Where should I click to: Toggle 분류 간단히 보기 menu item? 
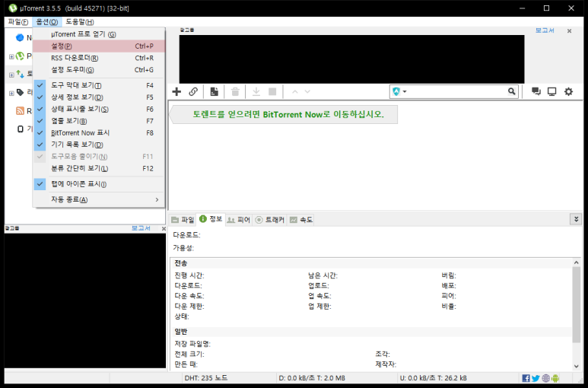(x=99, y=168)
